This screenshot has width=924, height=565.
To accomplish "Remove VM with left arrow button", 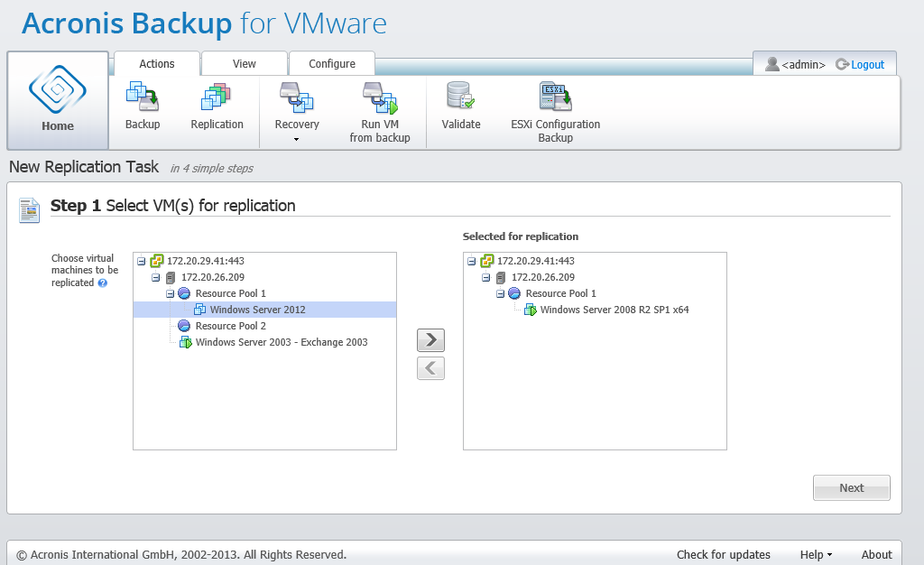I will [430, 368].
